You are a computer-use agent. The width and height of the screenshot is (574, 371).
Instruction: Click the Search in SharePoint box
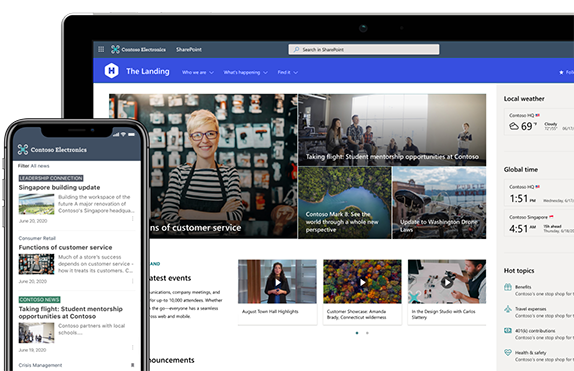364,49
